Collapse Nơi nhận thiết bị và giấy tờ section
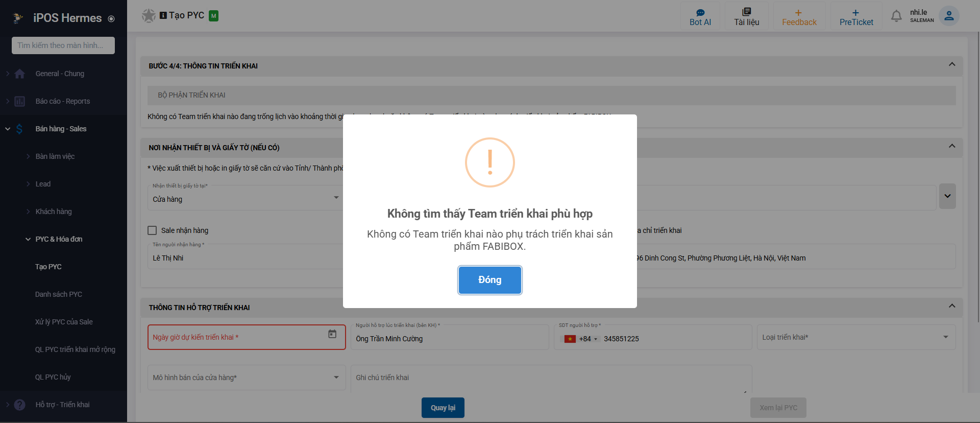The height and width of the screenshot is (423, 980). pyautogui.click(x=952, y=146)
